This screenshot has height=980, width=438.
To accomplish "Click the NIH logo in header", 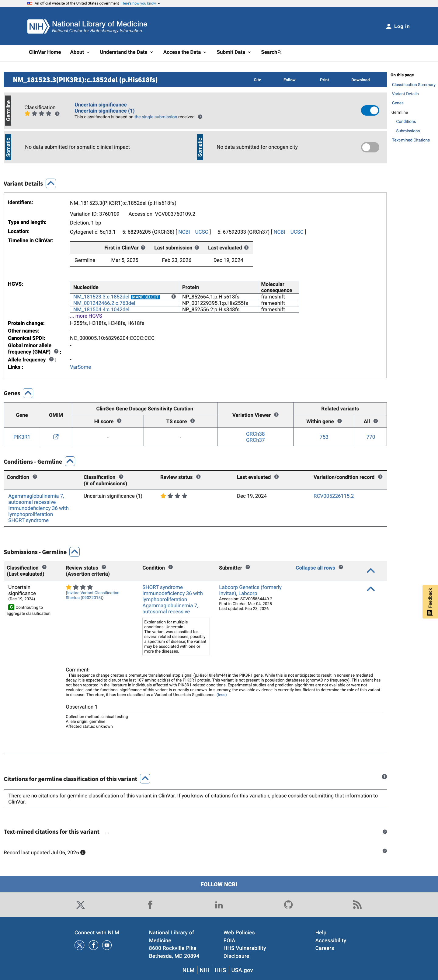I will coord(38,26).
